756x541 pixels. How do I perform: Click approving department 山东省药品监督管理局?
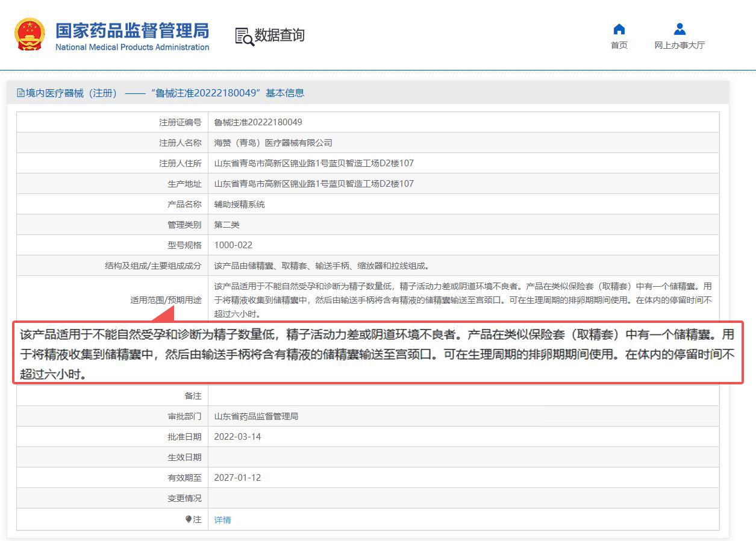click(256, 416)
